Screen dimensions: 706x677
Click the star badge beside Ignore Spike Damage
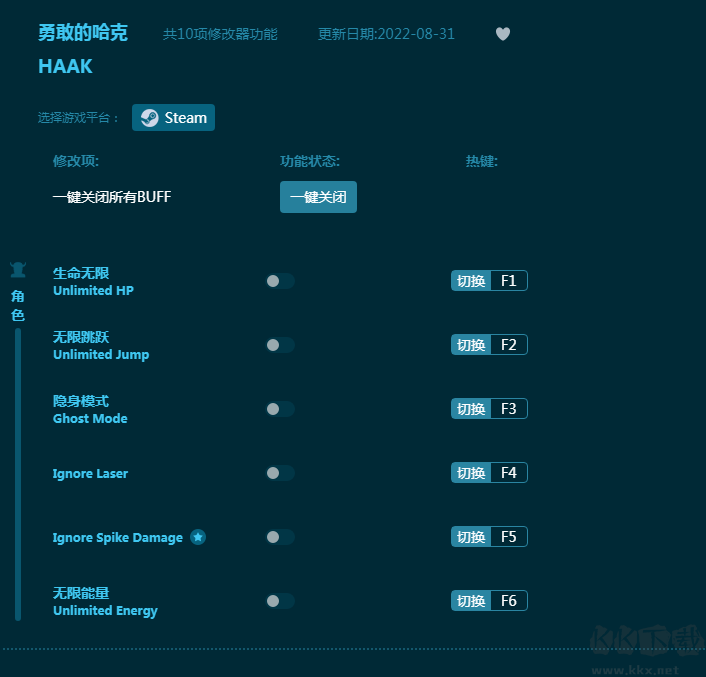[198, 537]
